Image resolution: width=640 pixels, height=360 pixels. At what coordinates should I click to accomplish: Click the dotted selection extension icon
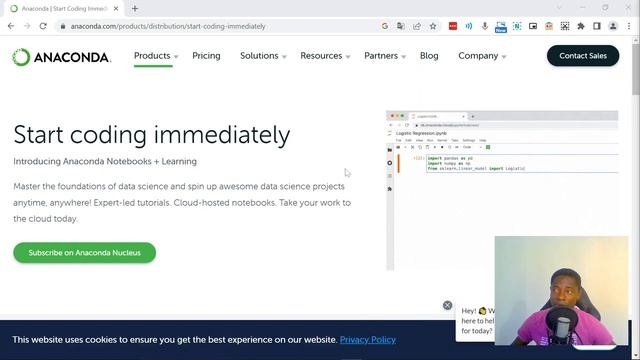pyautogui.click(x=564, y=26)
